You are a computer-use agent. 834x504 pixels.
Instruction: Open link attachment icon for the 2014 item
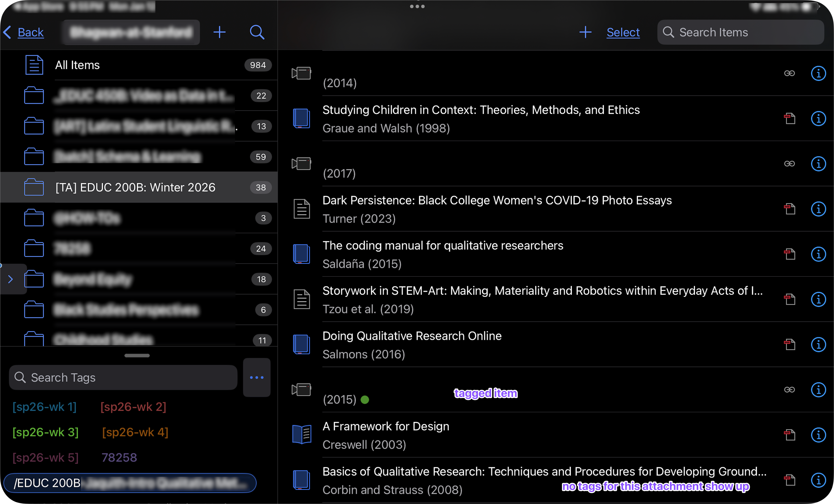click(x=789, y=73)
